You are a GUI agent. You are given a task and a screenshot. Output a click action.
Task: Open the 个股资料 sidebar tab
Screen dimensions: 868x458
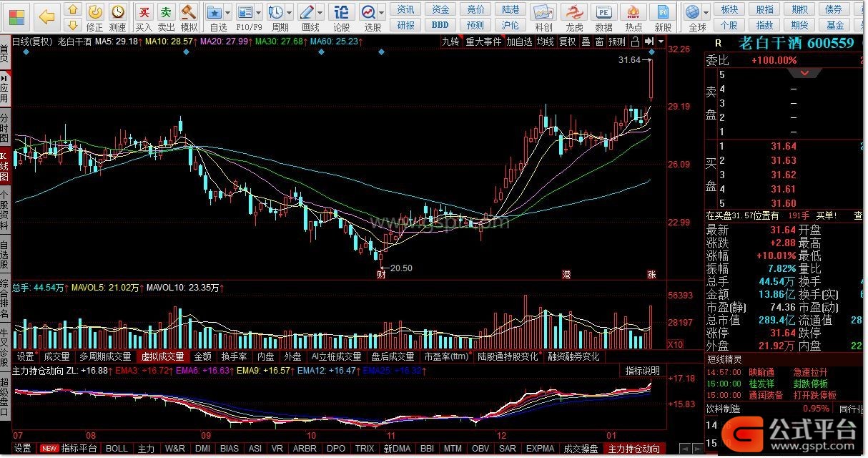pyautogui.click(x=5, y=210)
